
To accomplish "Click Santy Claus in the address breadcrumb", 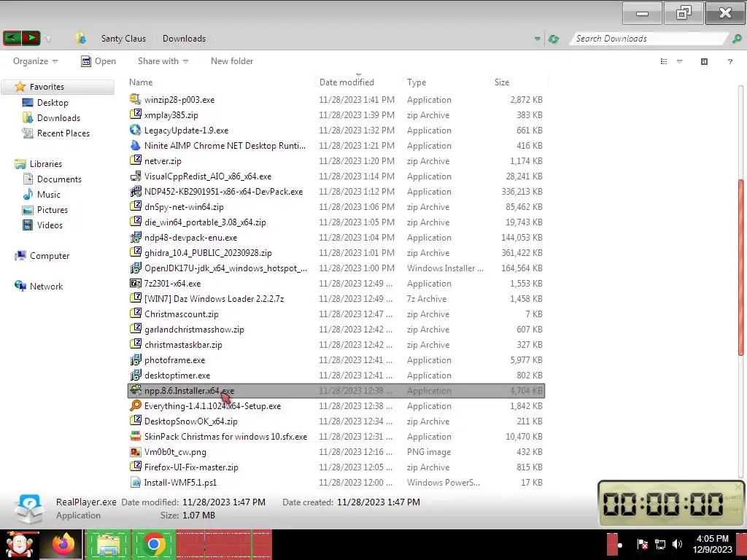I will coord(123,39).
